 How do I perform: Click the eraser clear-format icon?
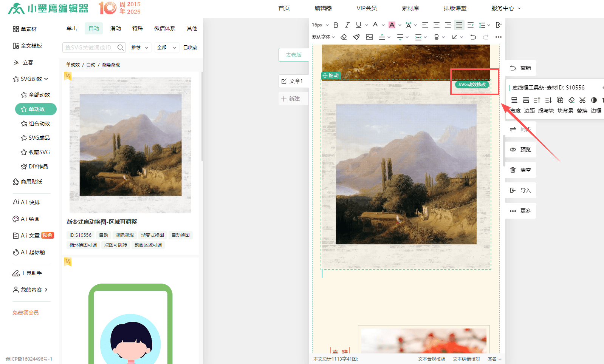pos(344,37)
